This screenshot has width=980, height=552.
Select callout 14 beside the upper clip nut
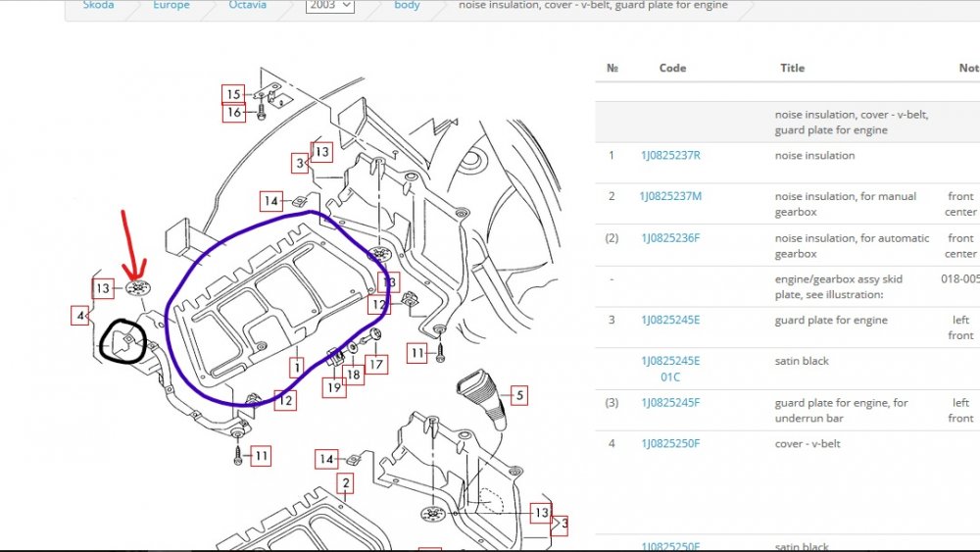coord(270,201)
